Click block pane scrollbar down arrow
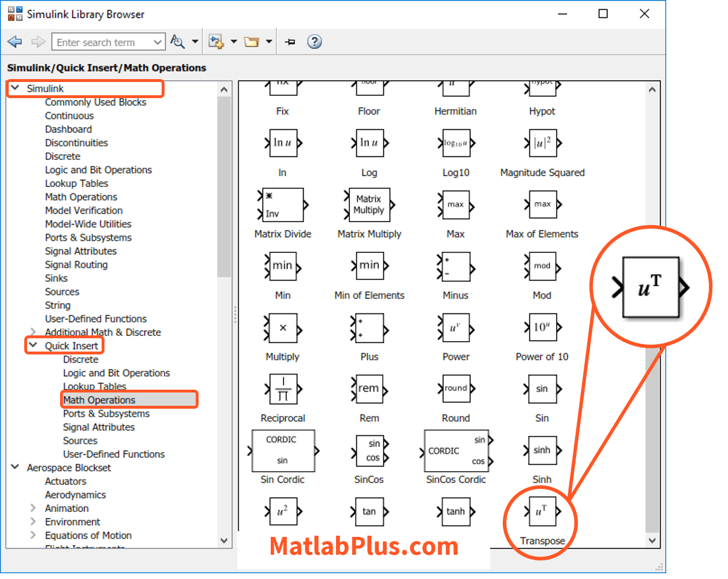Screen dimensions: 728x579 [x=652, y=541]
